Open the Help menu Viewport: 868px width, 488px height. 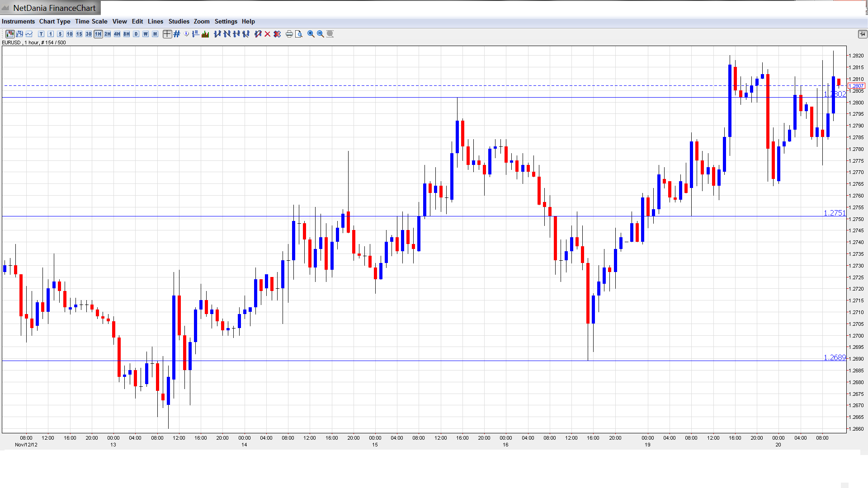pos(248,21)
